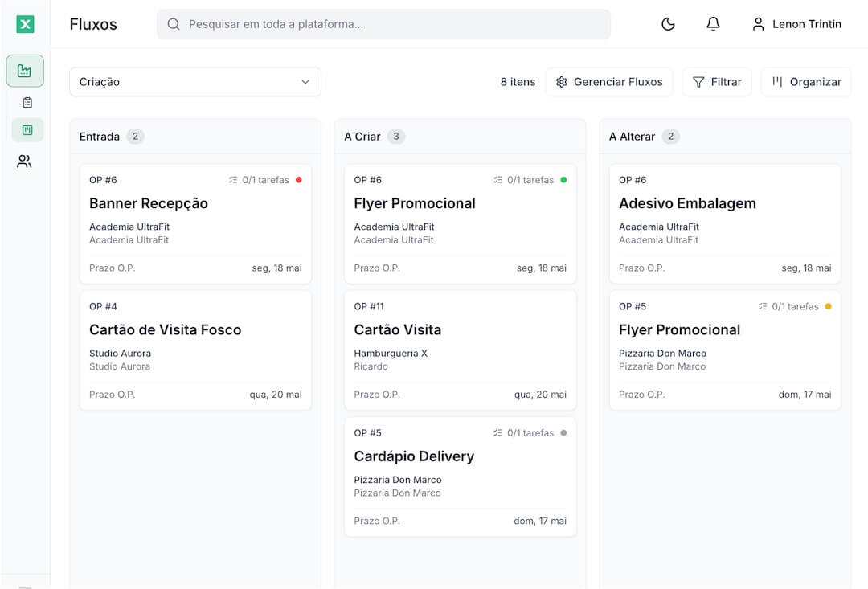Select the kanban board icon in sidebar

tap(27, 130)
